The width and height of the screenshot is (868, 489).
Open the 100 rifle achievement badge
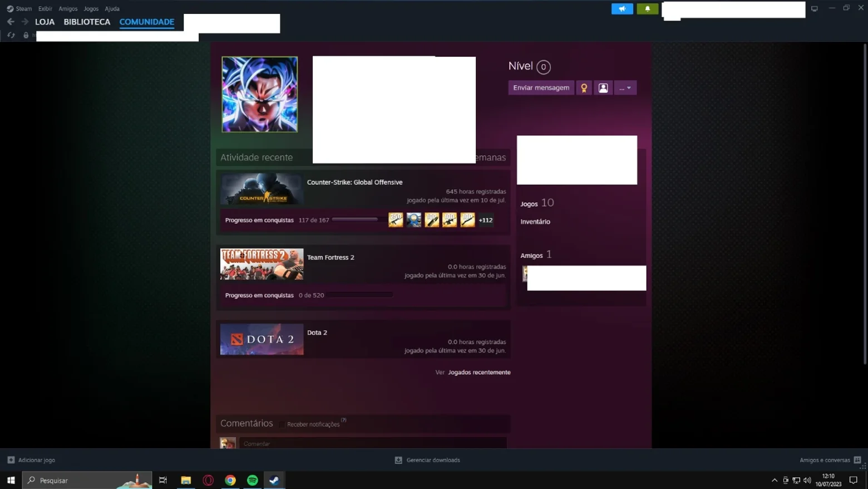450,220
